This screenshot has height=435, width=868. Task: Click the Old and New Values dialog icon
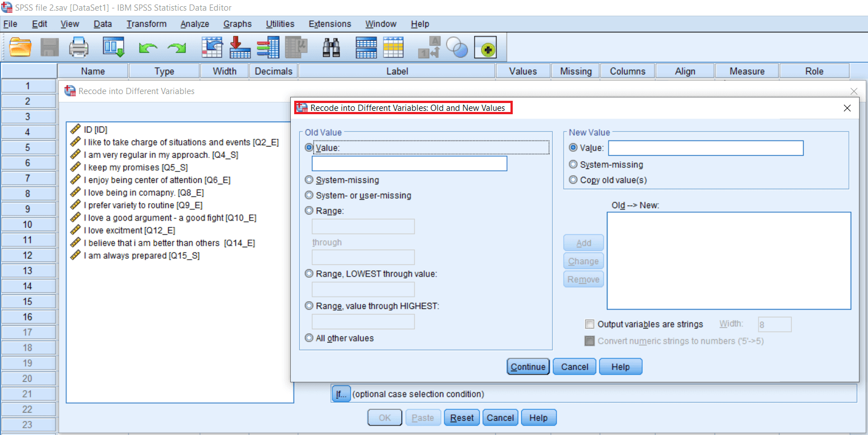[303, 108]
